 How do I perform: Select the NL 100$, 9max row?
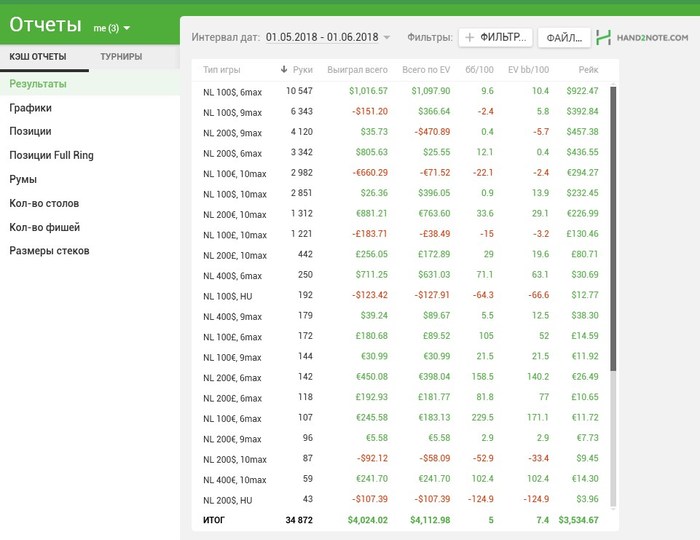click(400, 112)
